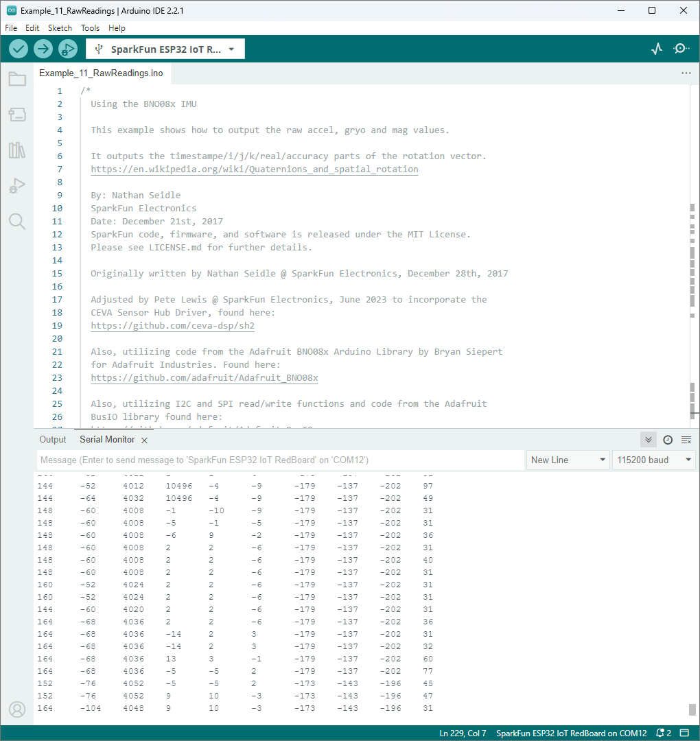Clear output with the lines icon

coord(686,440)
